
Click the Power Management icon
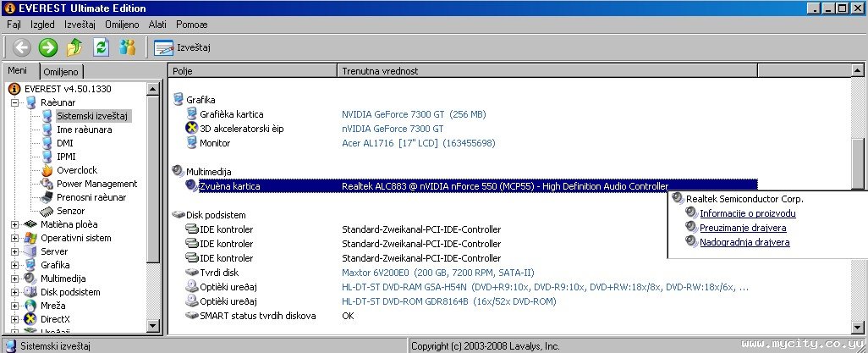47,184
